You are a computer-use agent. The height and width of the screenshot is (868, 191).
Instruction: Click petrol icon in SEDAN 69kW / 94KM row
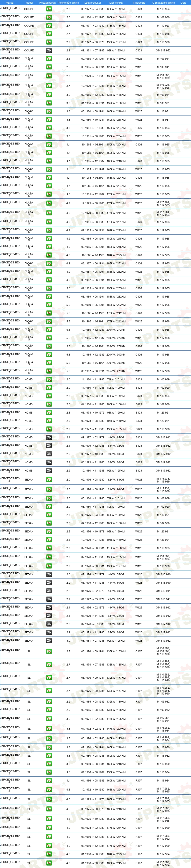(x=49, y=490)
